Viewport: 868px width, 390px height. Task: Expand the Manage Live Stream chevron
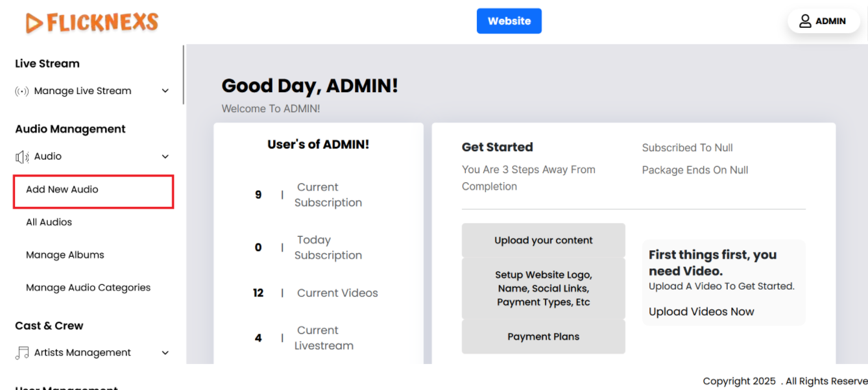click(x=165, y=91)
